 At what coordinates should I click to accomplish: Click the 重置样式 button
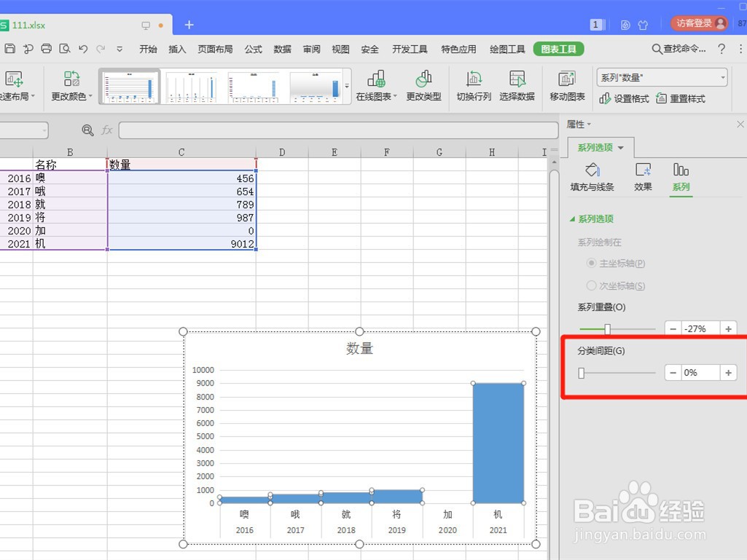click(680, 98)
